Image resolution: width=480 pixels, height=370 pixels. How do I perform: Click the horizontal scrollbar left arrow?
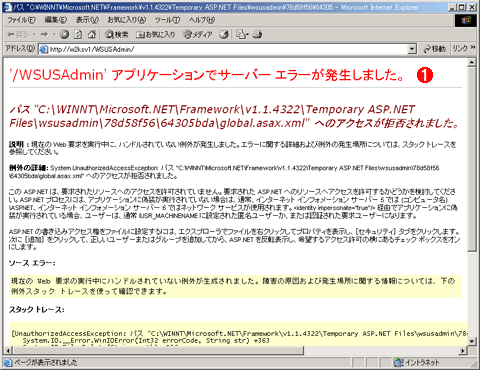point(8,350)
